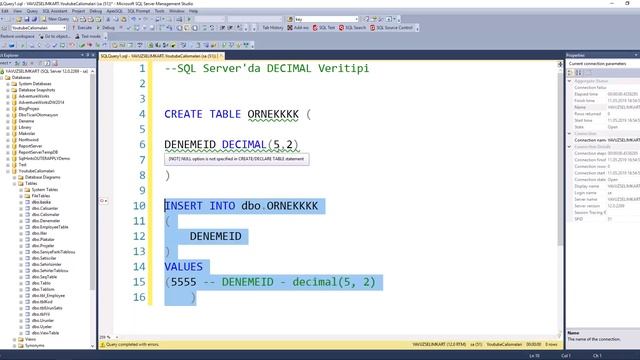
Task: Collapse the Aggregate Status properties section
Action: (570, 81)
